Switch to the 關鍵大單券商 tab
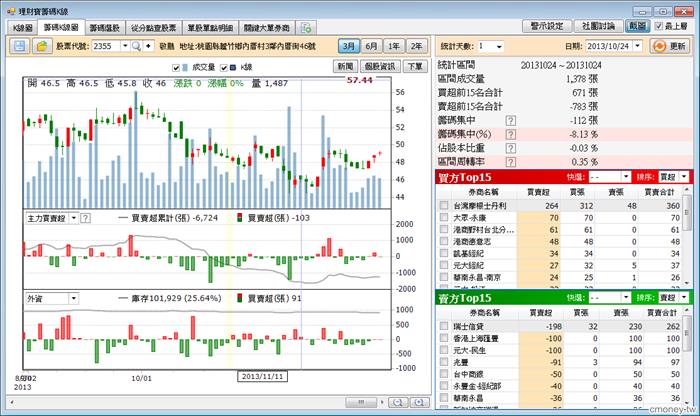 pyautogui.click(x=267, y=28)
